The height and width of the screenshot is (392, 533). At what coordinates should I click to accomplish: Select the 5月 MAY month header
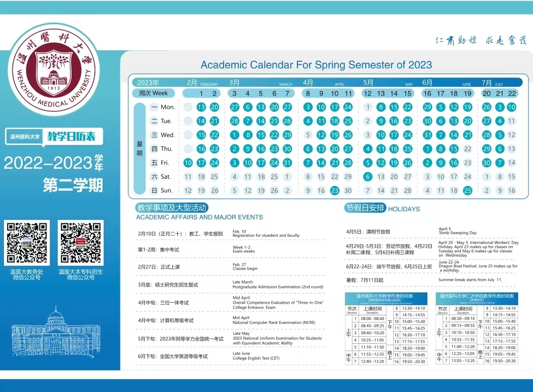(x=388, y=82)
